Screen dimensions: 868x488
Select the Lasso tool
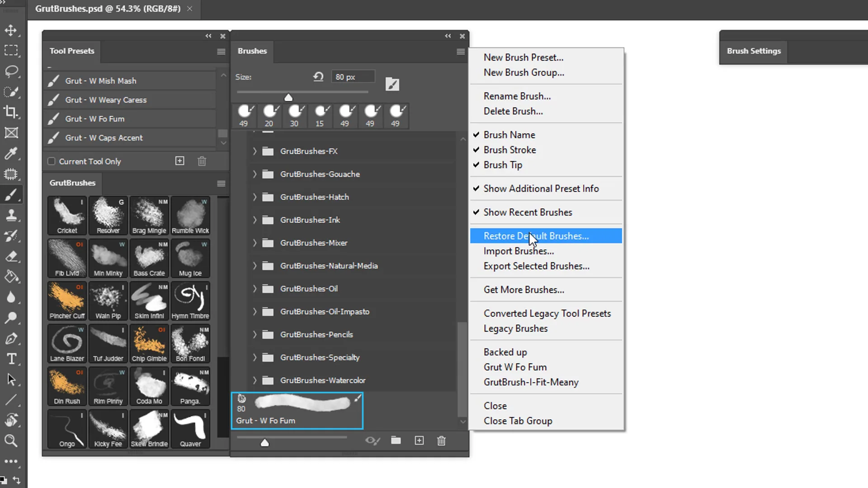[x=11, y=71]
